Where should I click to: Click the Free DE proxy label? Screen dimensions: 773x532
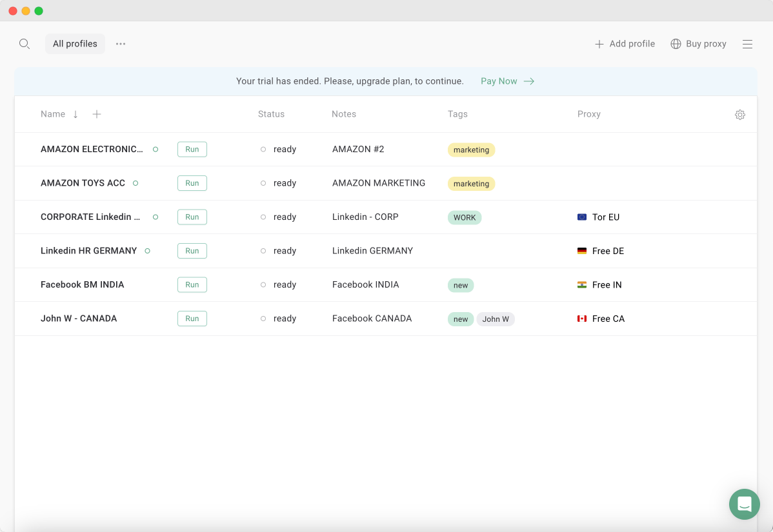(608, 251)
